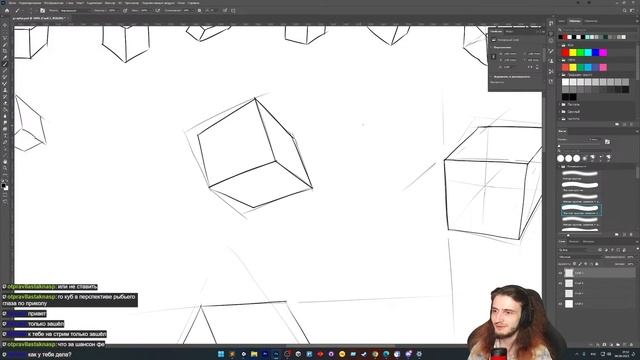Create a new brush in the Brushes panel

point(624,235)
